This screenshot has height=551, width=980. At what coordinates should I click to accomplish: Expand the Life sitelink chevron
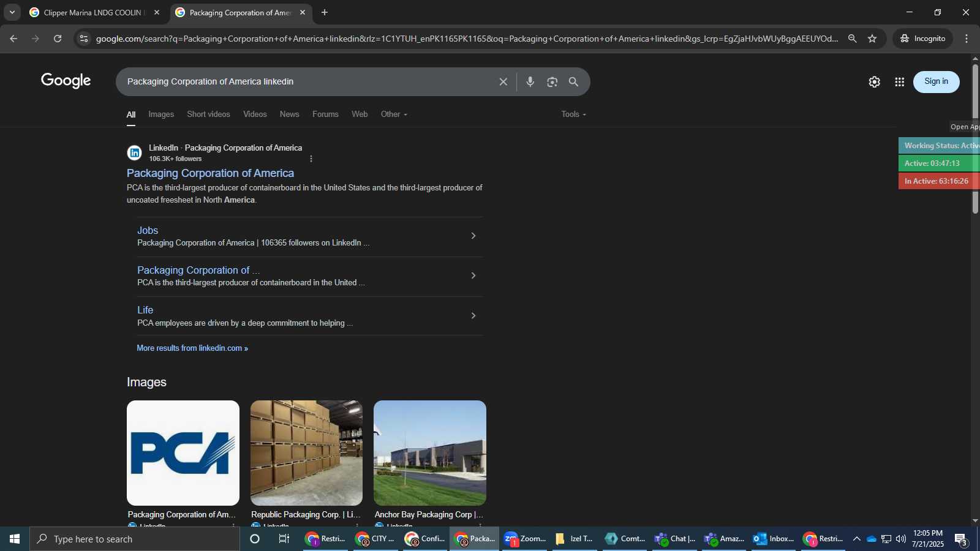(473, 316)
